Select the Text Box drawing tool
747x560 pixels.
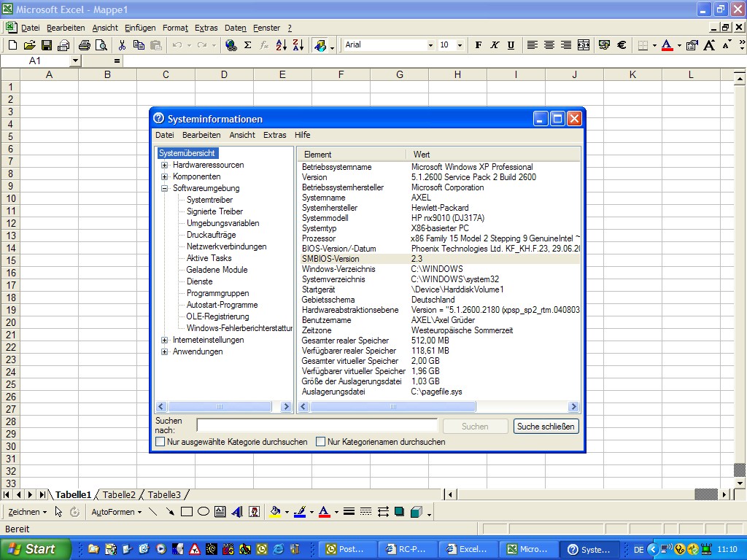tap(220, 512)
